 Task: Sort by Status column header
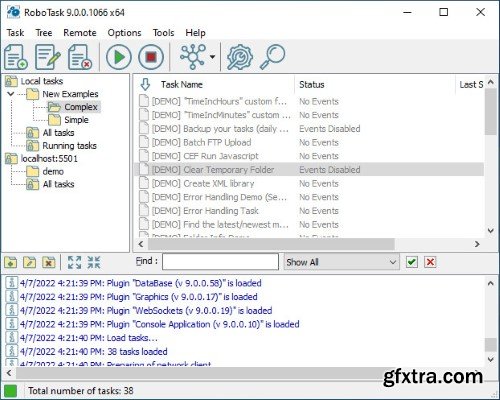pyautogui.click(x=312, y=85)
